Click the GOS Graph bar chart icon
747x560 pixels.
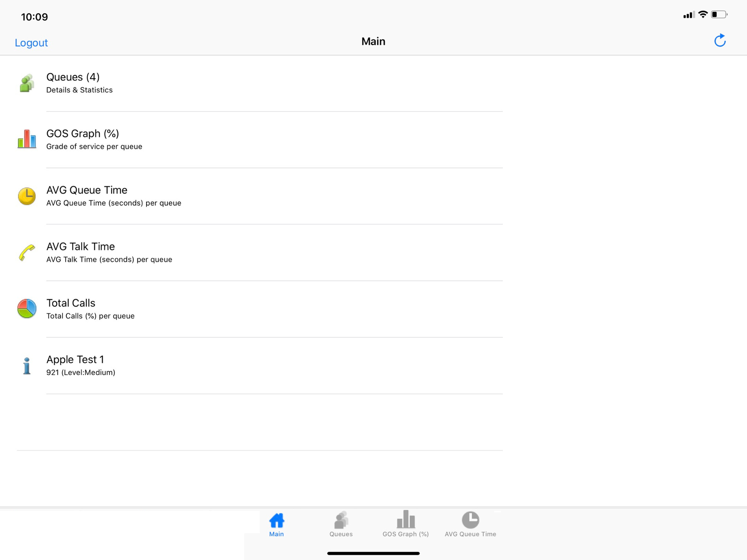(x=27, y=139)
